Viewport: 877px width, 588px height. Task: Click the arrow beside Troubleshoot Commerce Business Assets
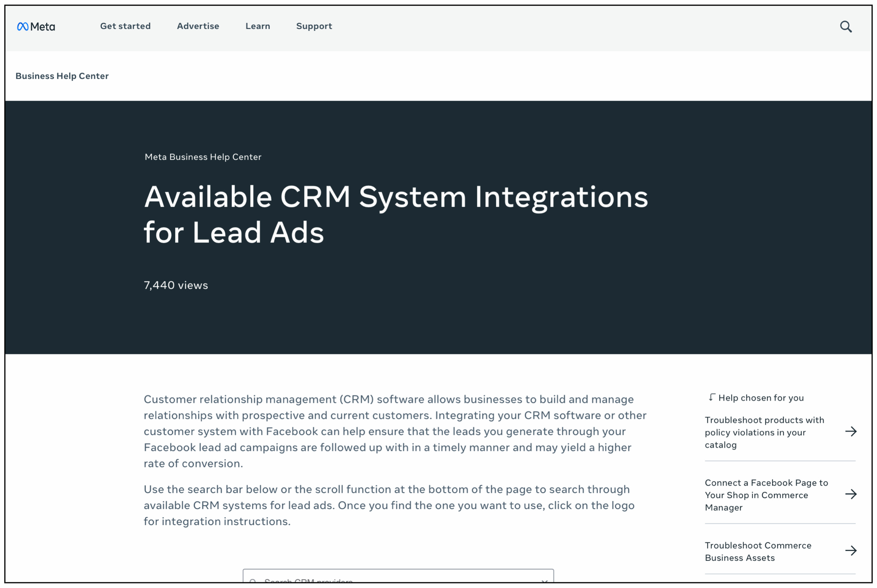pos(851,551)
